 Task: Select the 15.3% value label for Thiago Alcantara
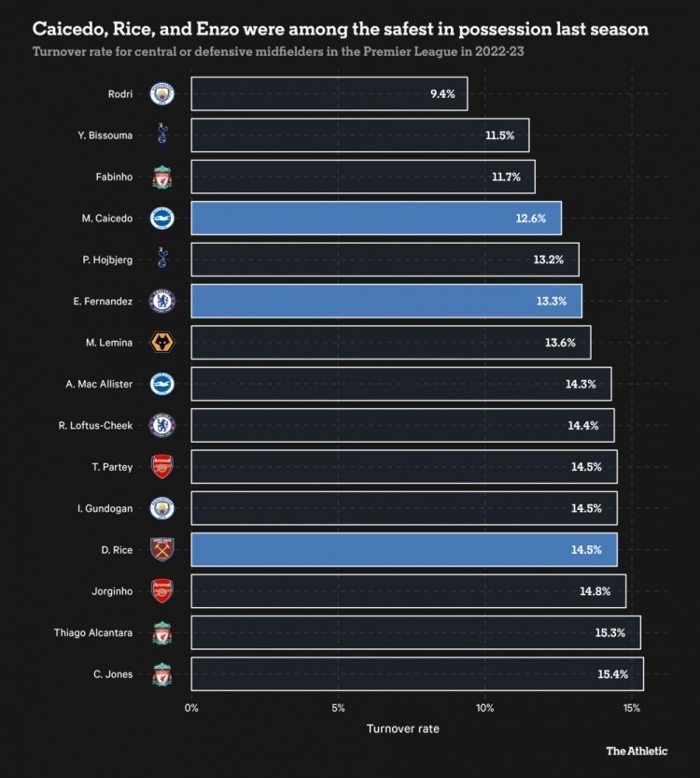click(x=610, y=632)
